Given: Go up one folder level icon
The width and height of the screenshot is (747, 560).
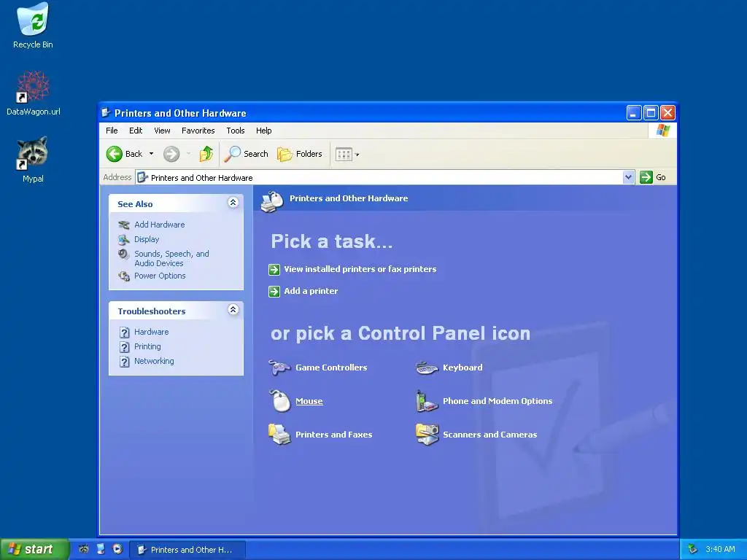Looking at the screenshot, I should click(x=206, y=154).
